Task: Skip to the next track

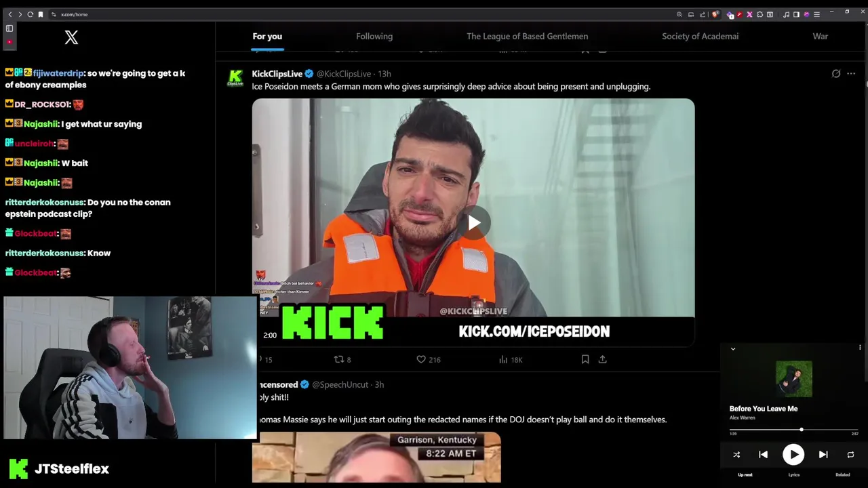Action: click(823, 455)
